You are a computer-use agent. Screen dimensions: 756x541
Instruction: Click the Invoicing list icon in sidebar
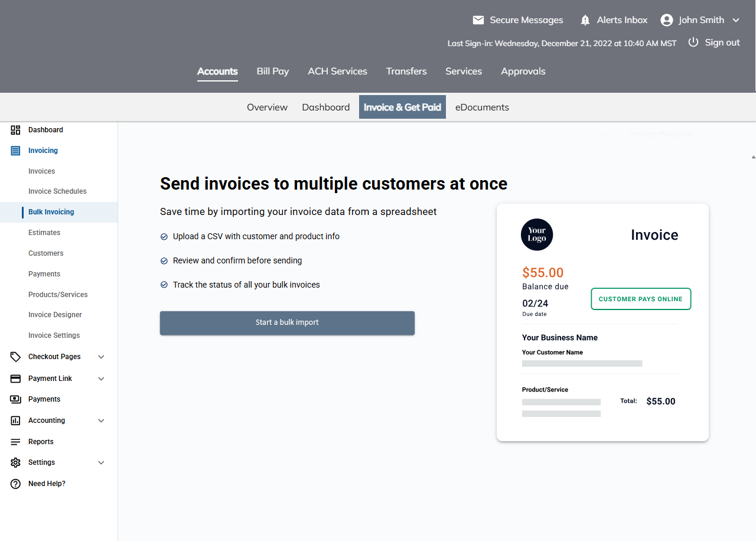click(x=16, y=151)
